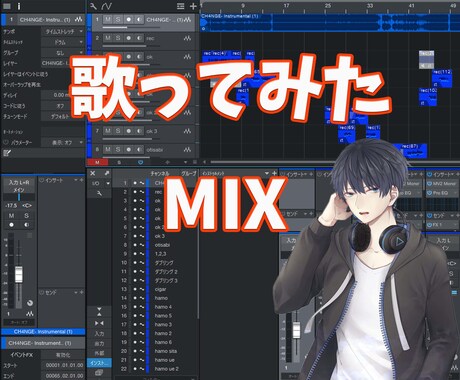Solo the inspector channel strip with S
Viewport: 460px width, 380px height.
(26, 216)
